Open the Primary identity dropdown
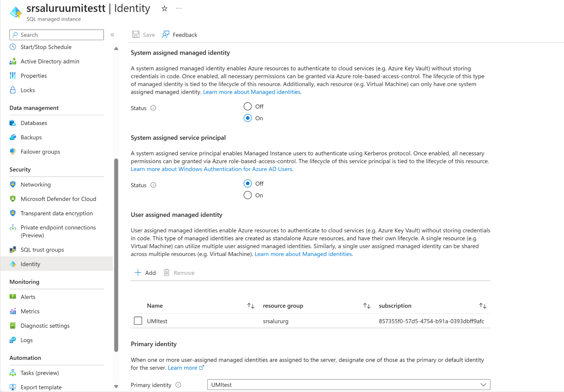This screenshot has width=564, height=392. 349,385
